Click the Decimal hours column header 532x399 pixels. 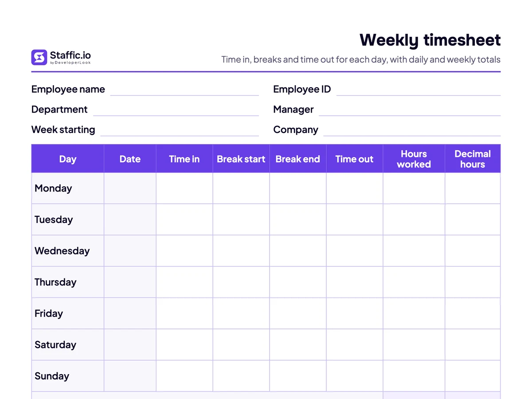(473, 159)
